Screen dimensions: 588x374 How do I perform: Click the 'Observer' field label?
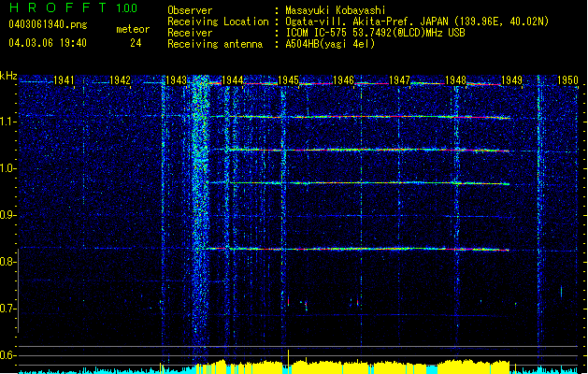coord(190,10)
